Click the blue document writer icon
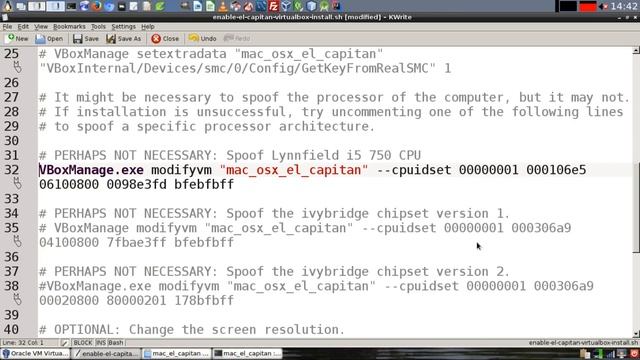The width and height of the screenshot is (640, 360). 198,6
